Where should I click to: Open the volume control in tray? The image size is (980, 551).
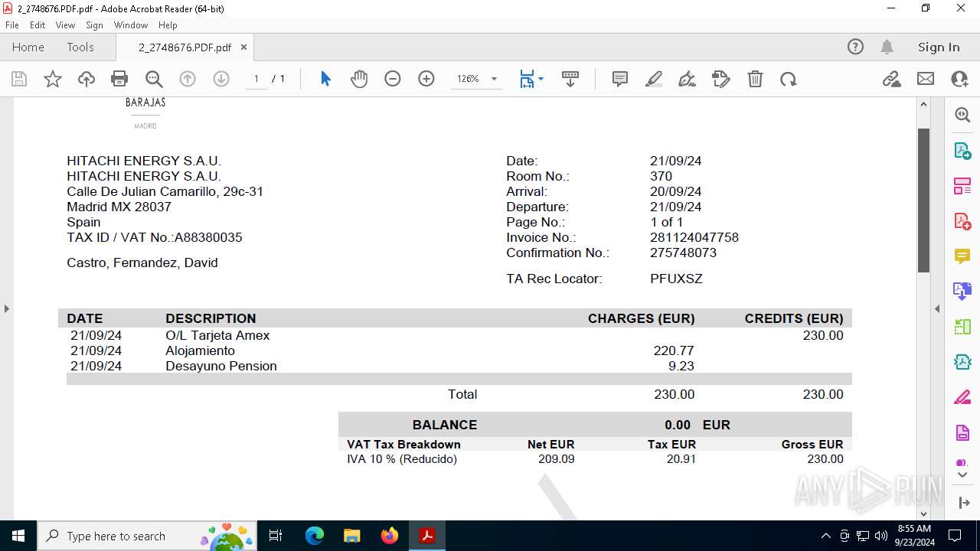point(881,536)
